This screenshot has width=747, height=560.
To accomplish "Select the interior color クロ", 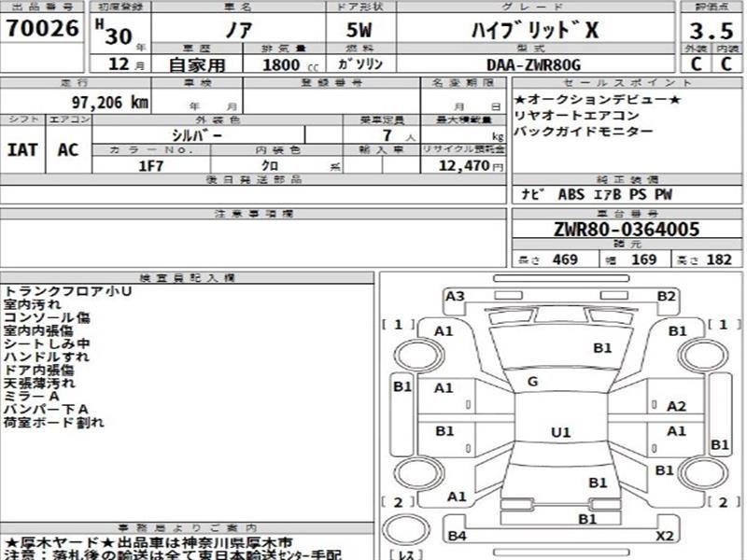I will coord(270,166).
